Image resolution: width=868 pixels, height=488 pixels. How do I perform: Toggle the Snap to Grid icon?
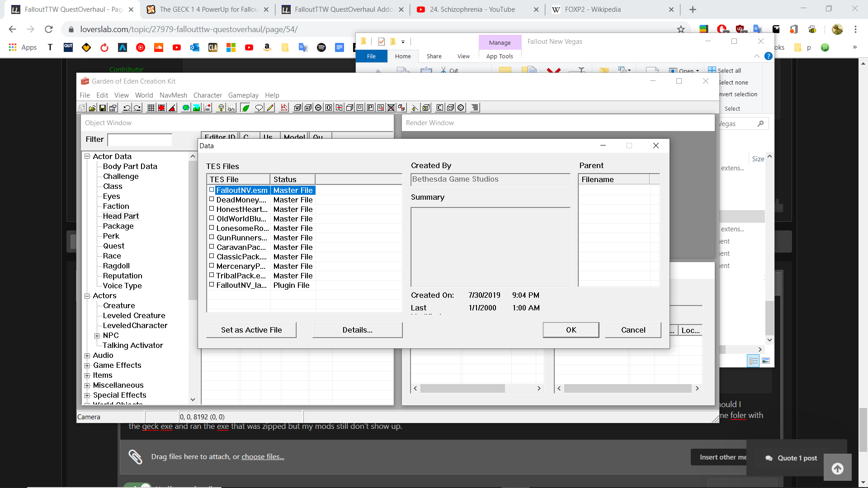[151, 108]
